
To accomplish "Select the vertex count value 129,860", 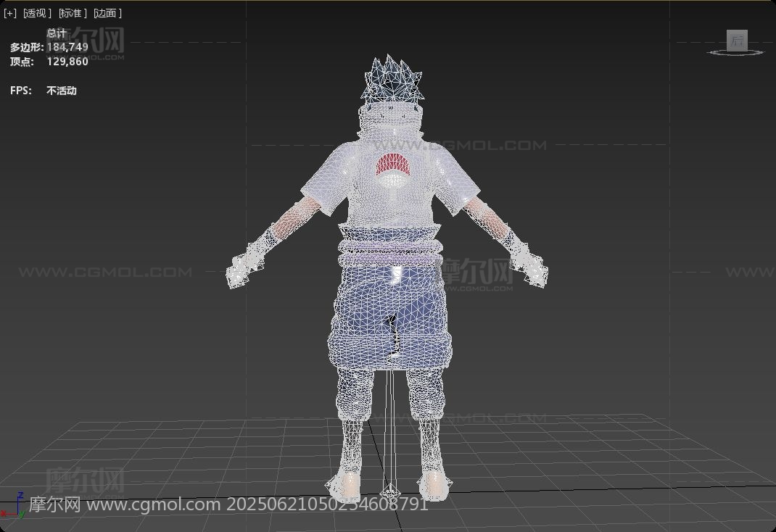I will (67, 62).
